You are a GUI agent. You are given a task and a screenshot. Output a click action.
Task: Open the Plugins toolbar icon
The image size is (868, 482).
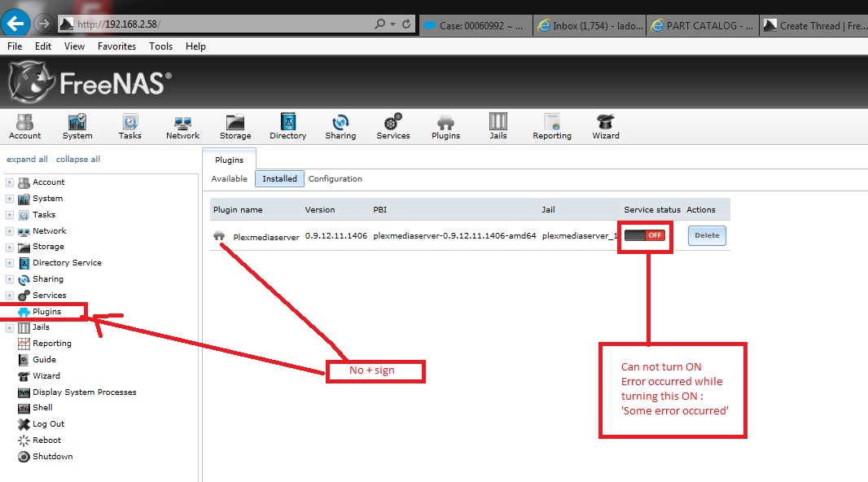pyautogui.click(x=445, y=127)
